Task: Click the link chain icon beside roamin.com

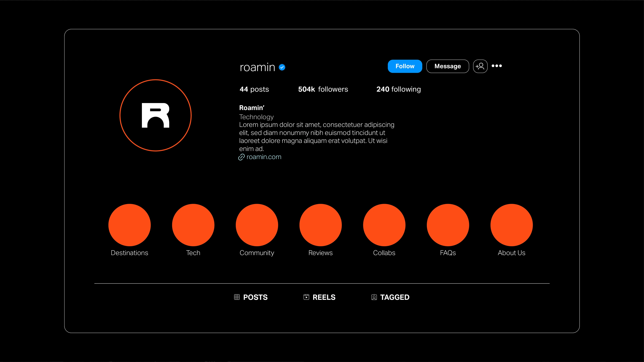Action: click(241, 157)
